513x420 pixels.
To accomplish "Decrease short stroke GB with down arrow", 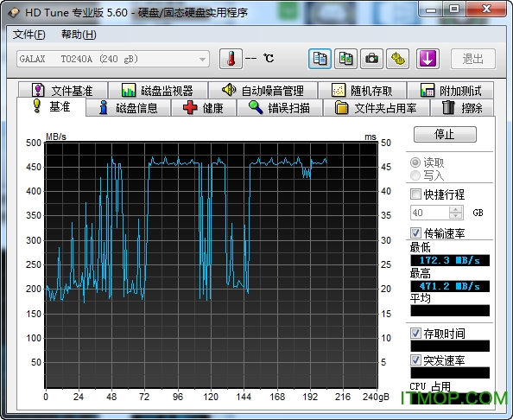I will (456, 216).
